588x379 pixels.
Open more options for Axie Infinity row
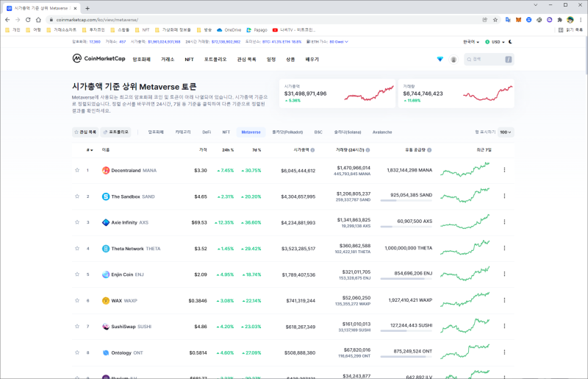click(x=504, y=222)
